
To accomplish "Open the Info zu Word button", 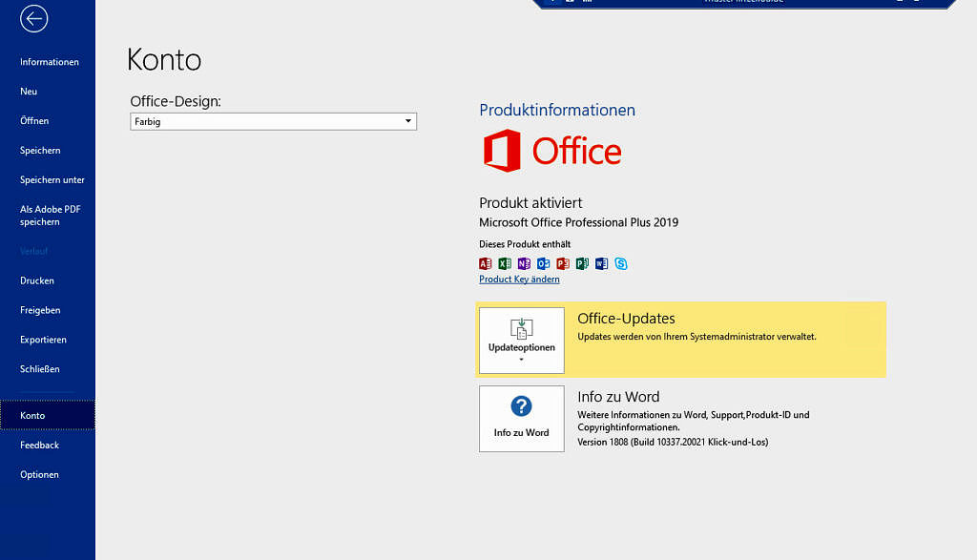I will 521,419.
